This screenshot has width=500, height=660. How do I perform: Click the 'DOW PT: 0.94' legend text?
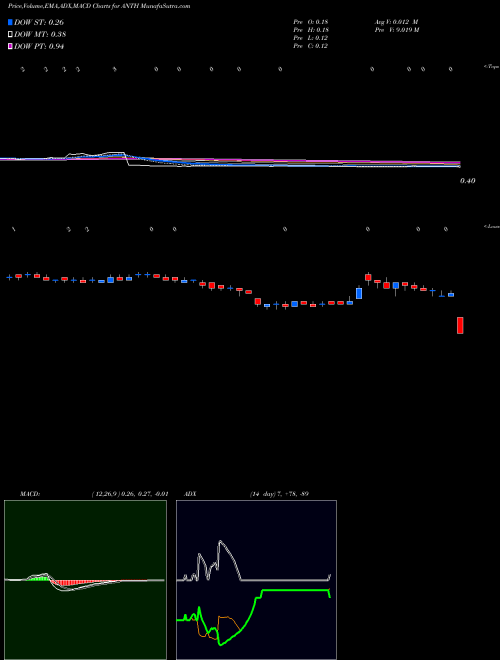pos(39,47)
